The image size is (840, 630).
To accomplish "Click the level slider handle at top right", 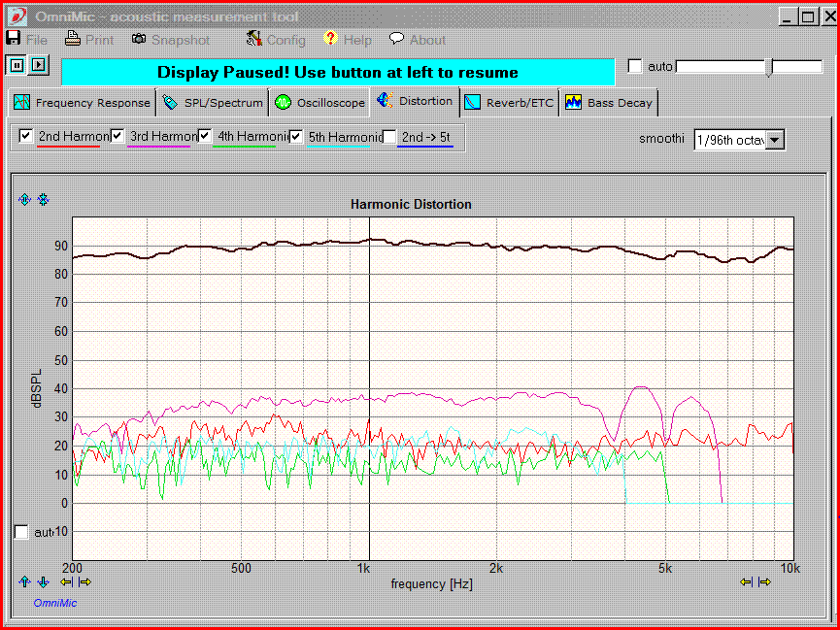I will pos(770,68).
